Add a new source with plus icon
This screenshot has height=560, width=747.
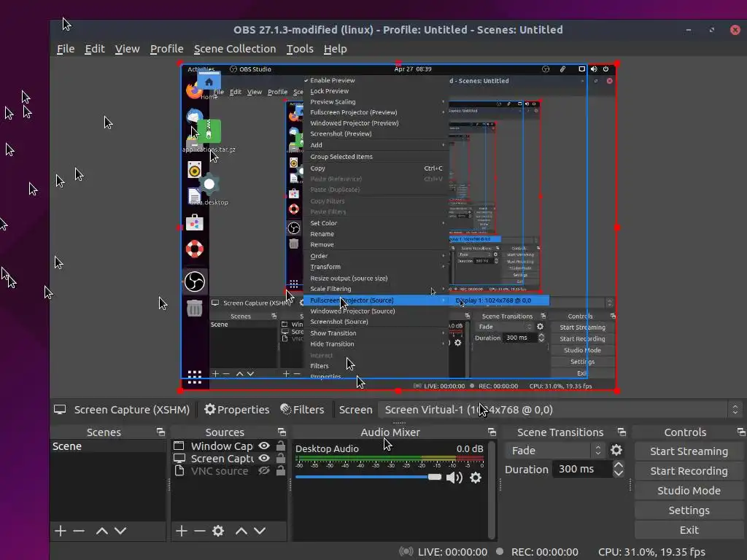182,531
